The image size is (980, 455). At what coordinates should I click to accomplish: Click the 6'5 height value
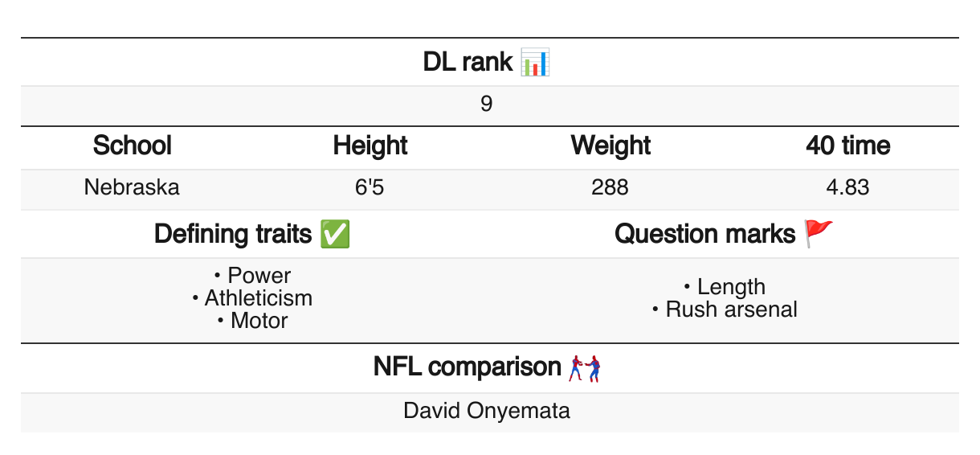click(x=370, y=188)
